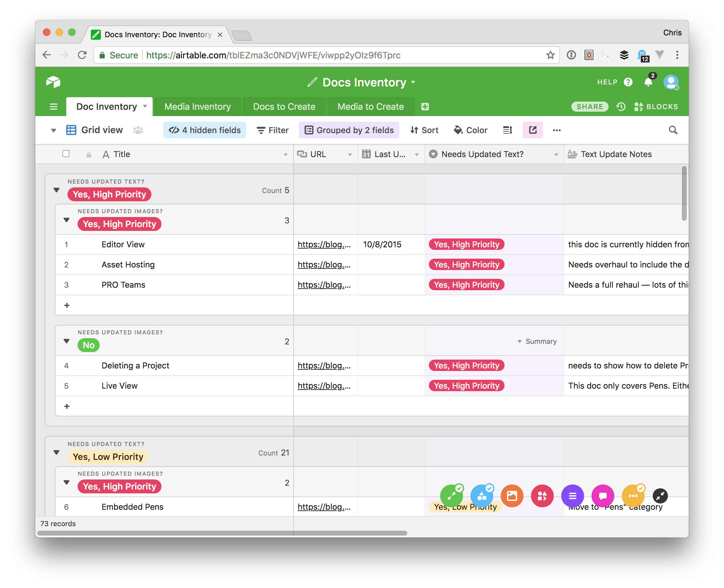Open the Asset Hosting URL link
The height and width of the screenshot is (588, 724).
click(x=324, y=265)
